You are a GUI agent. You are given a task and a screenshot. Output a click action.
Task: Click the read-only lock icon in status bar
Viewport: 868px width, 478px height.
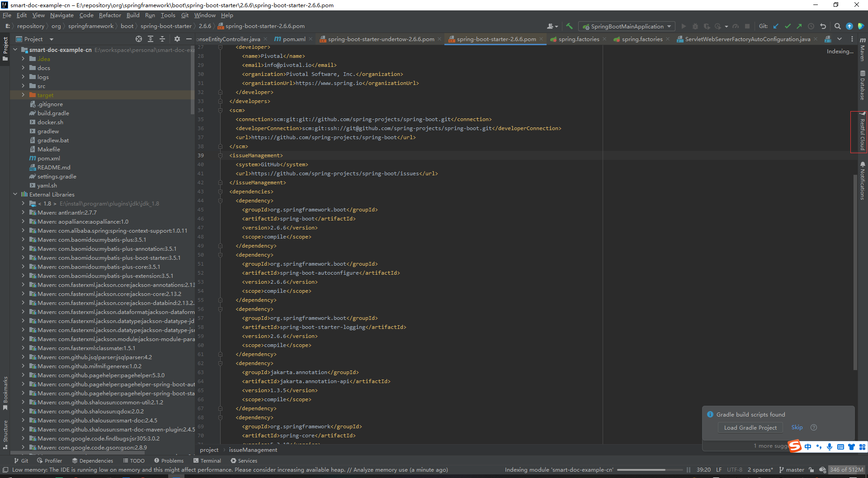tap(811, 470)
